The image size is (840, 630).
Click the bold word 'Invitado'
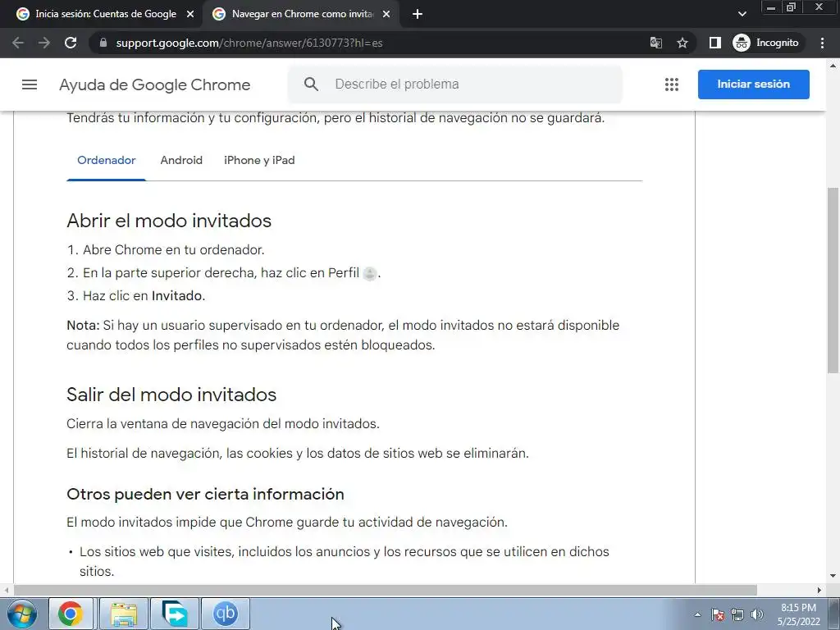[x=177, y=295]
